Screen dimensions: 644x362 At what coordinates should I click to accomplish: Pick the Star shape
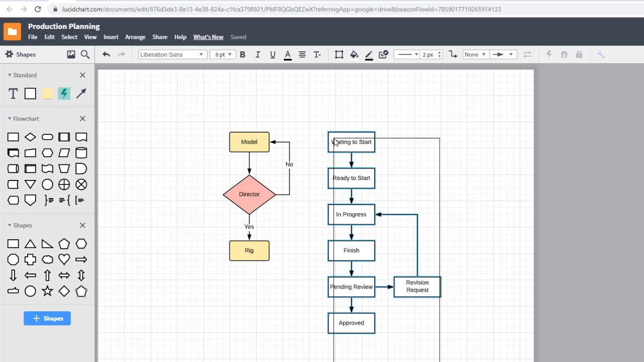tap(47, 291)
